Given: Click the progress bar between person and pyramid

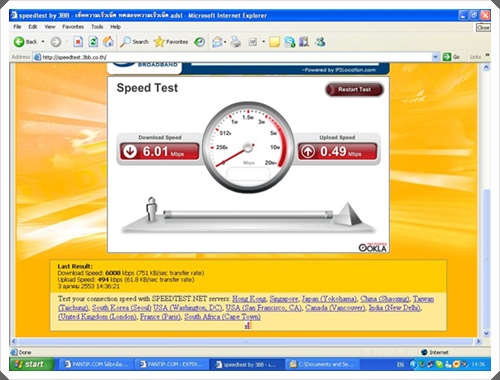Looking at the screenshot, I should (x=248, y=214).
